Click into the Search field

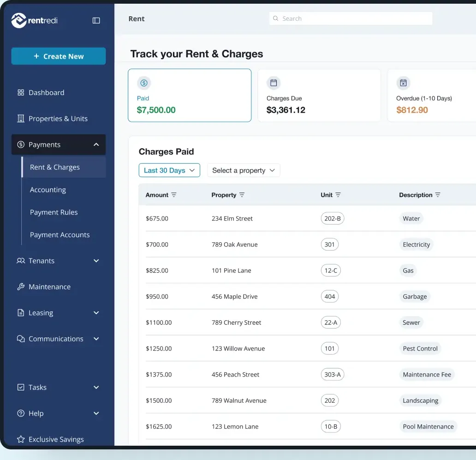[x=351, y=18]
